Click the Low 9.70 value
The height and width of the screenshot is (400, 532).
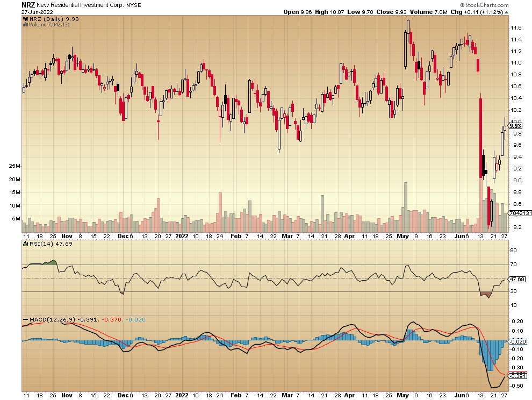click(x=360, y=12)
